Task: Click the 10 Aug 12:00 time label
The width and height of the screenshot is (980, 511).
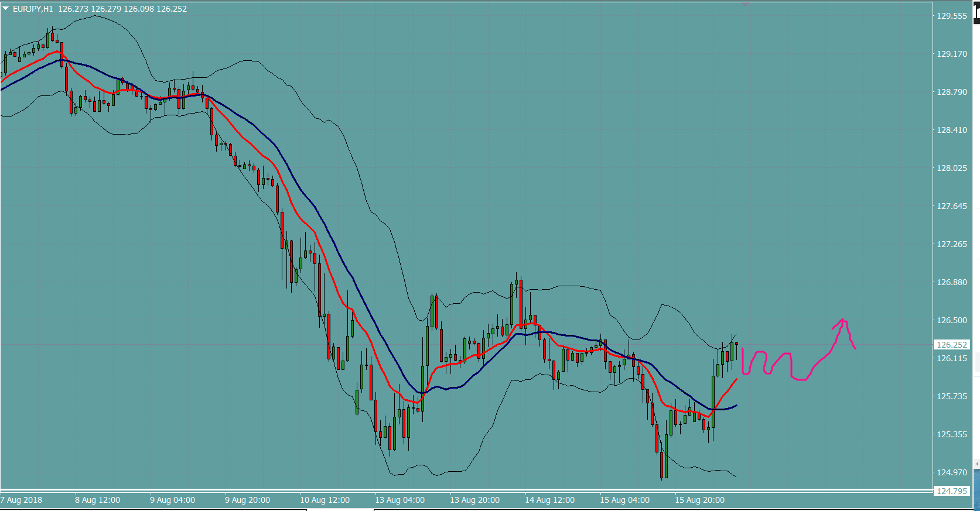Action: [x=325, y=500]
